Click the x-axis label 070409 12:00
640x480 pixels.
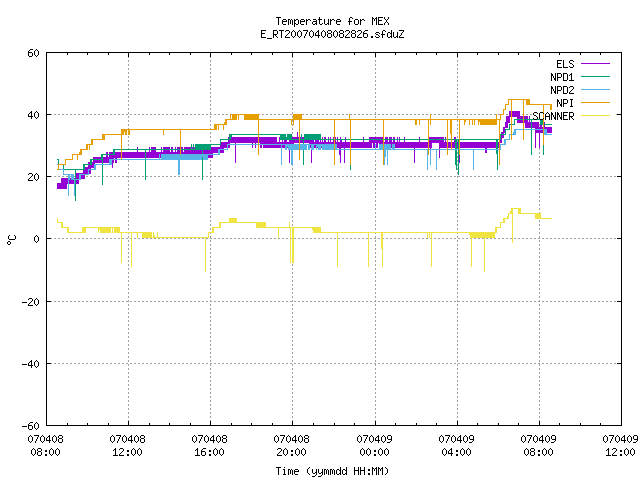(x=620, y=446)
